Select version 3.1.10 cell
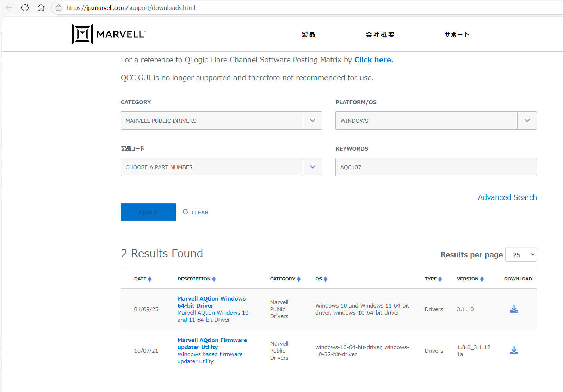This screenshot has height=392, width=563. point(465,309)
